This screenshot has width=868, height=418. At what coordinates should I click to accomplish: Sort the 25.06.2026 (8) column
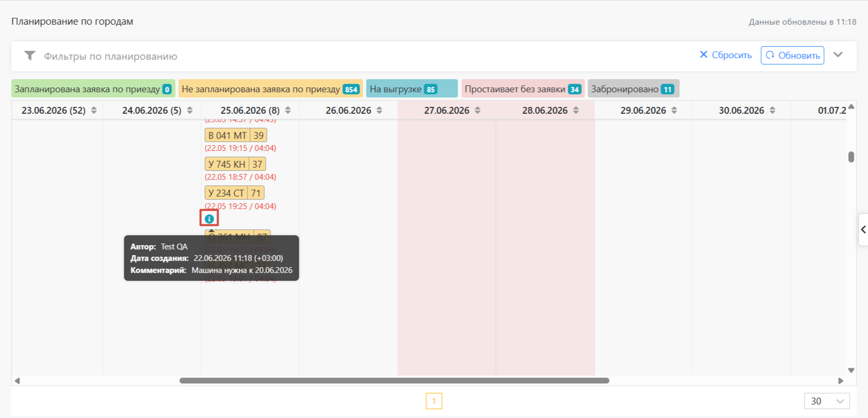pos(288,111)
